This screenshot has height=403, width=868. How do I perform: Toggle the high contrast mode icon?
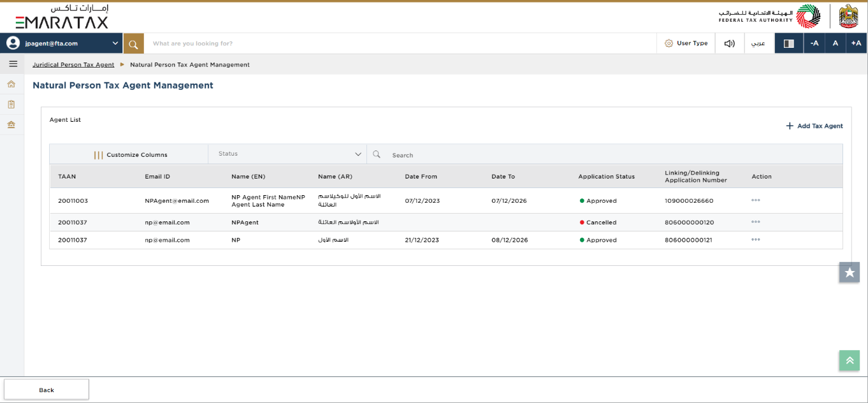789,43
